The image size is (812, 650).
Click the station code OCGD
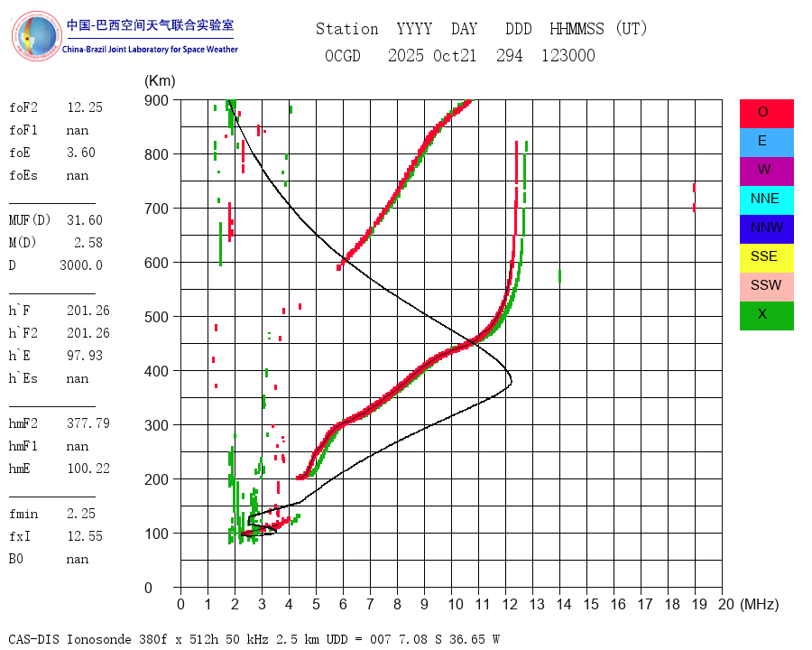(343, 55)
